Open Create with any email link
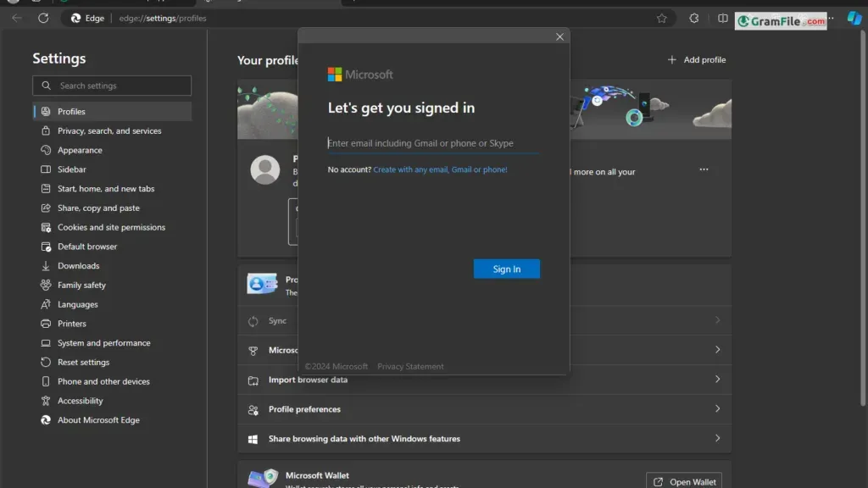Image resolution: width=868 pixels, height=488 pixels. coord(440,169)
